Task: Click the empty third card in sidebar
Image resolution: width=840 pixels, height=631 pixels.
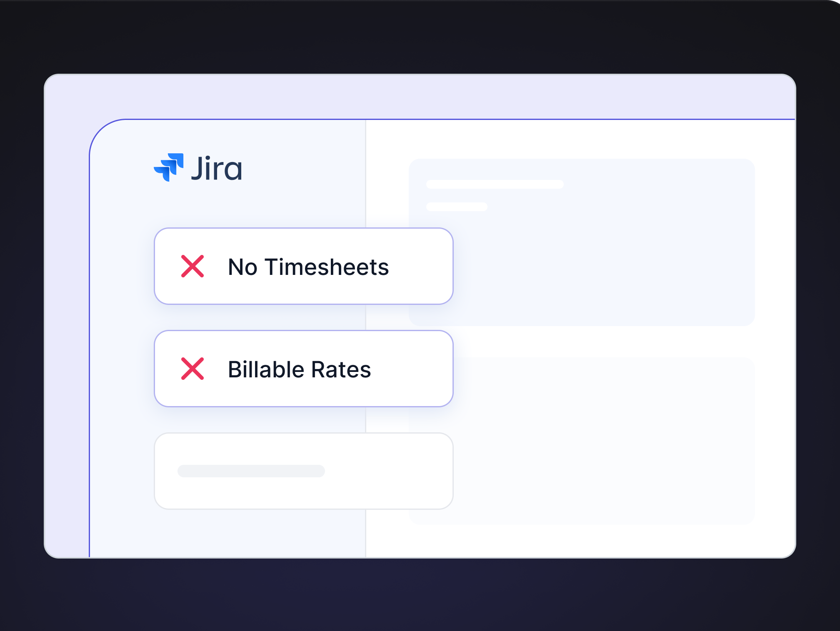Action: [303, 491]
